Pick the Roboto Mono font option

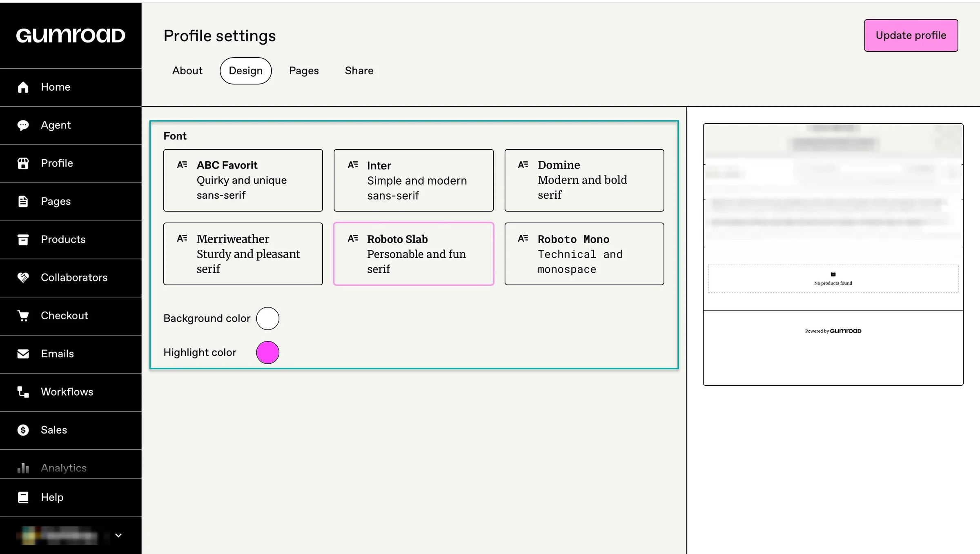point(584,254)
